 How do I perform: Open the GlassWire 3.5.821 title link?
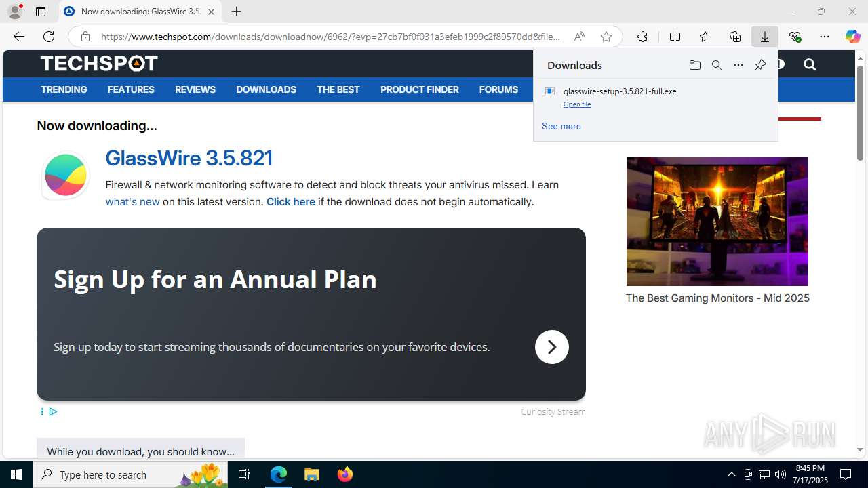tap(189, 158)
